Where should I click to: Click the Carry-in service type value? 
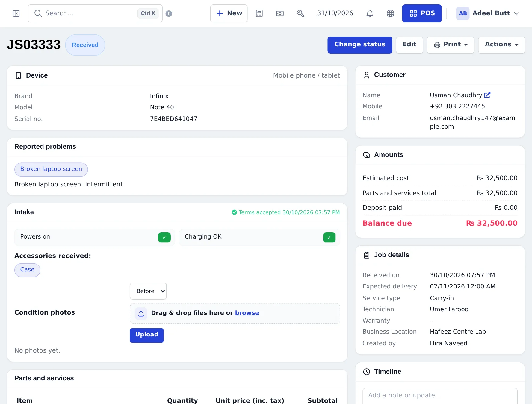point(442,298)
